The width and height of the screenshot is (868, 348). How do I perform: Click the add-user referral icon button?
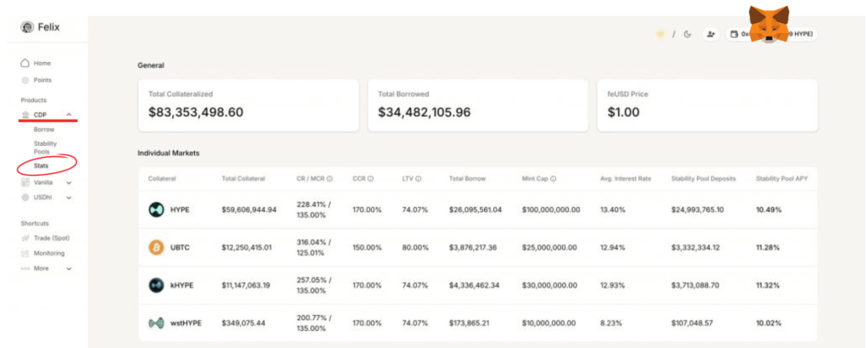710,34
